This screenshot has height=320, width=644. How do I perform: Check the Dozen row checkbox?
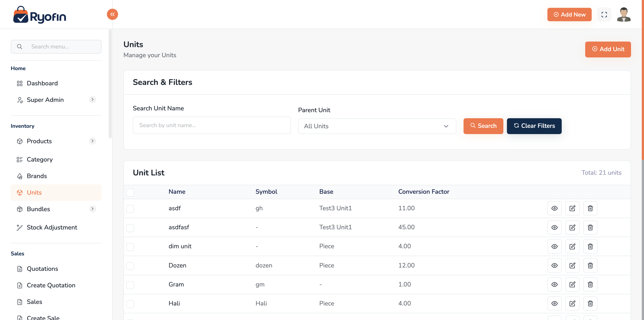coord(130,266)
